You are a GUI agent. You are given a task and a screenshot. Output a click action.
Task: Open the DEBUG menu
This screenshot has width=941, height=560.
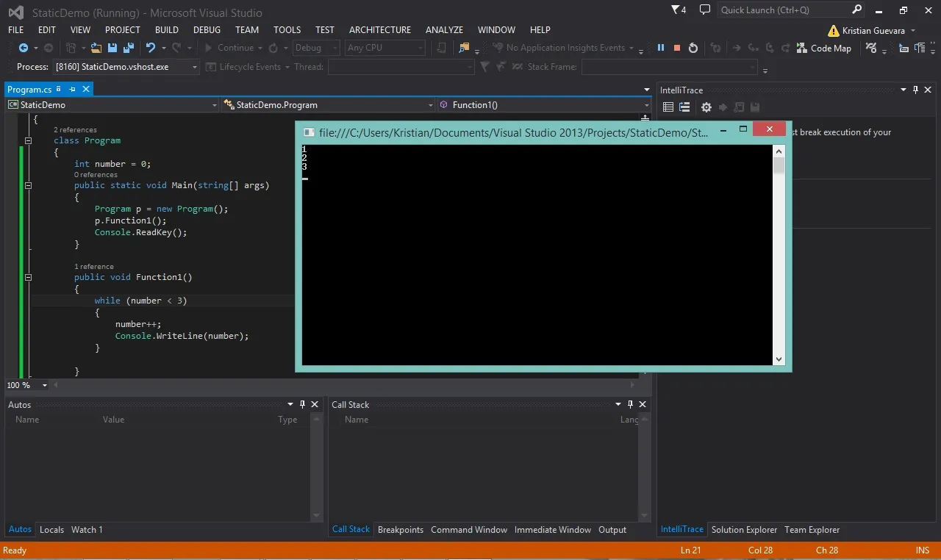tap(207, 30)
